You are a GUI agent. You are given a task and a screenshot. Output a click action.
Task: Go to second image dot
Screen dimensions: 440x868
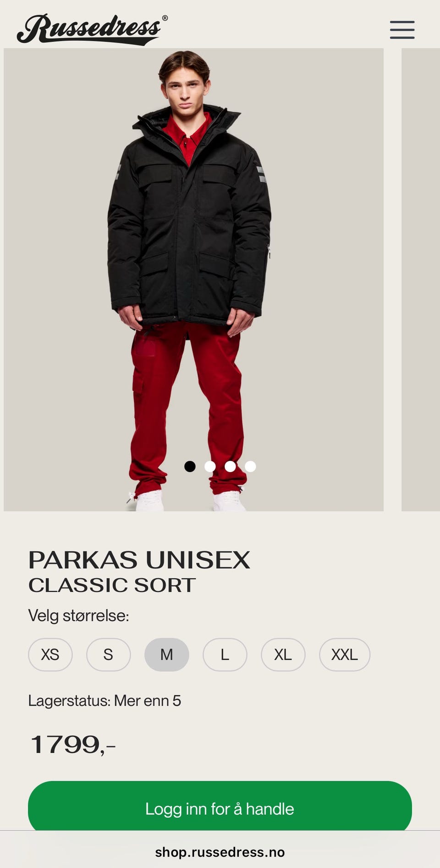pyautogui.click(x=210, y=466)
